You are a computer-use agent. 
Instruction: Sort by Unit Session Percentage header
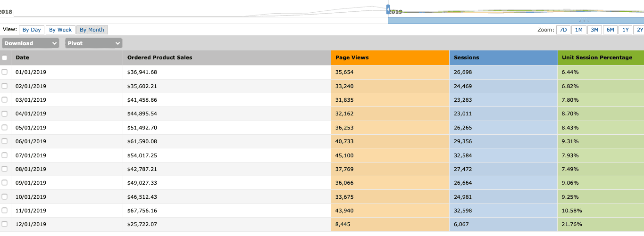pos(601,57)
